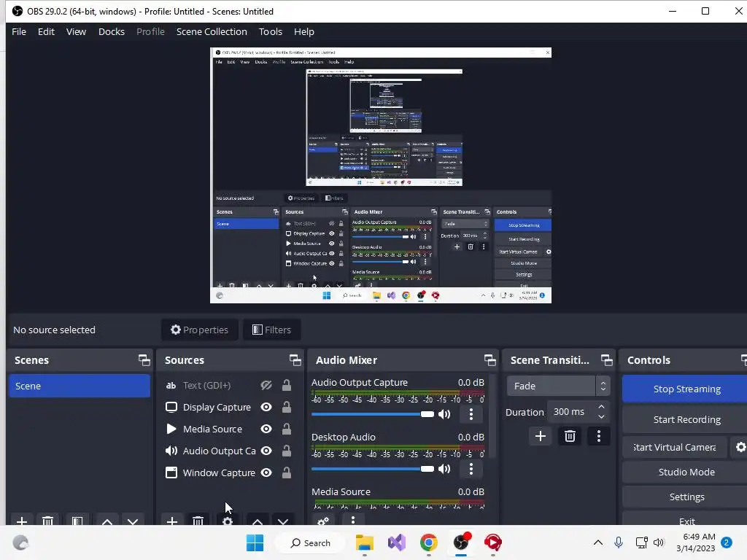Viewport: 747px width, 560px height.
Task: Open File Explorer from the taskbar
Action: point(365,542)
